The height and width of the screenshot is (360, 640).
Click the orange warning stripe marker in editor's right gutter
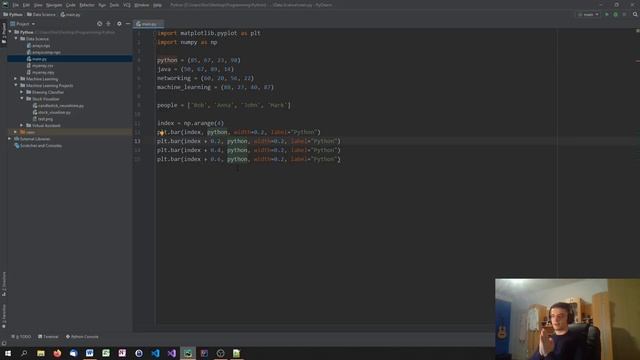[637, 61]
